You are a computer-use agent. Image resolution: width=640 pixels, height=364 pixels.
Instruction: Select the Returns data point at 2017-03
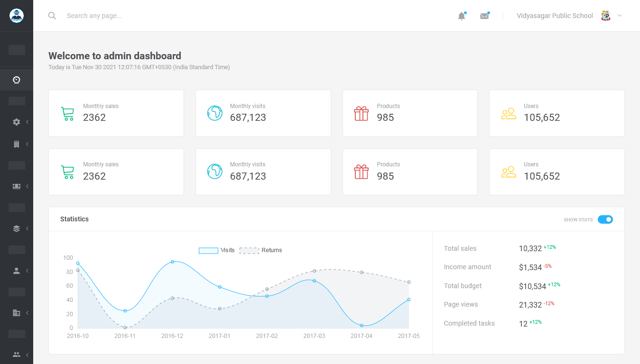(x=314, y=271)
